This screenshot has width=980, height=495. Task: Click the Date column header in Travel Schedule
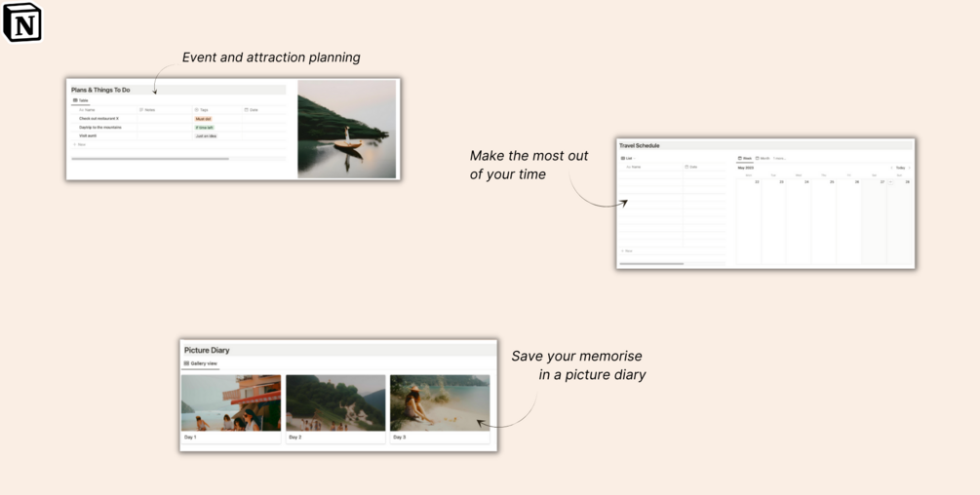691,168
